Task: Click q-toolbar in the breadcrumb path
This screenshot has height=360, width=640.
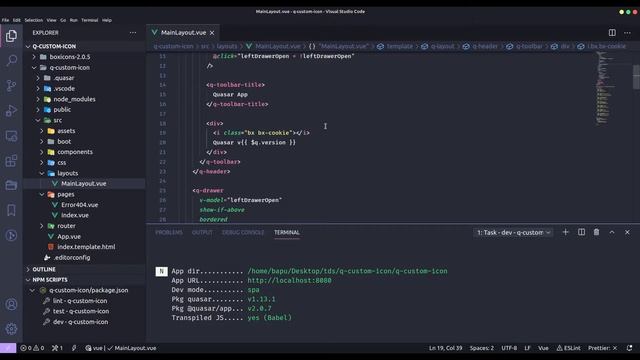Action: pyautogui.click(x=529, y=47)
